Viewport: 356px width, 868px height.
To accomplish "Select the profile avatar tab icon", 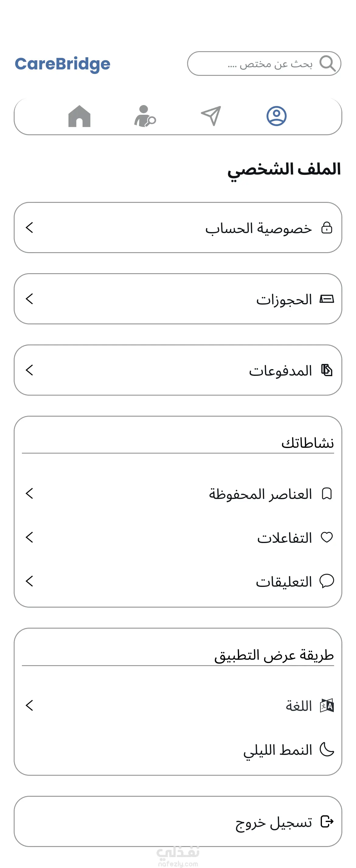I will [277, 116].
